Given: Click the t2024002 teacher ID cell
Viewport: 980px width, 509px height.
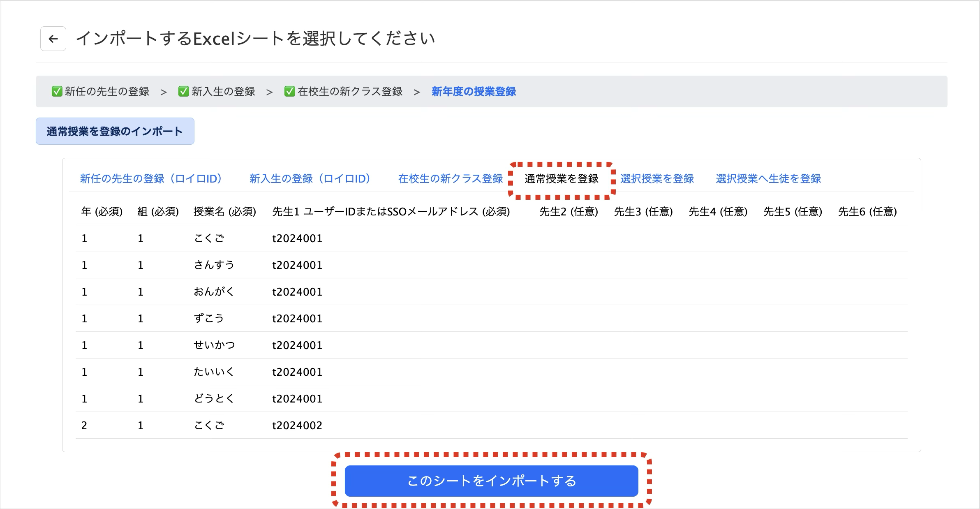Looking at the screenshot, I should tap(297, 425).
